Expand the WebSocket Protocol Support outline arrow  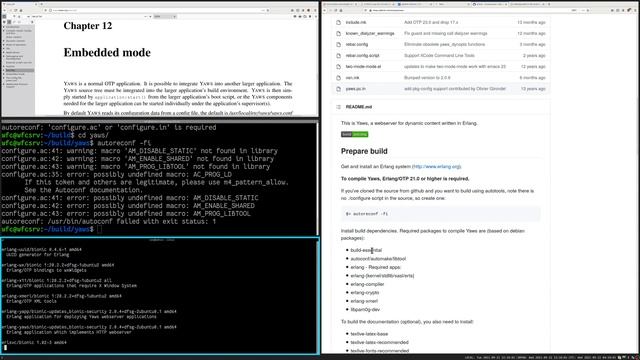point(4,84)
